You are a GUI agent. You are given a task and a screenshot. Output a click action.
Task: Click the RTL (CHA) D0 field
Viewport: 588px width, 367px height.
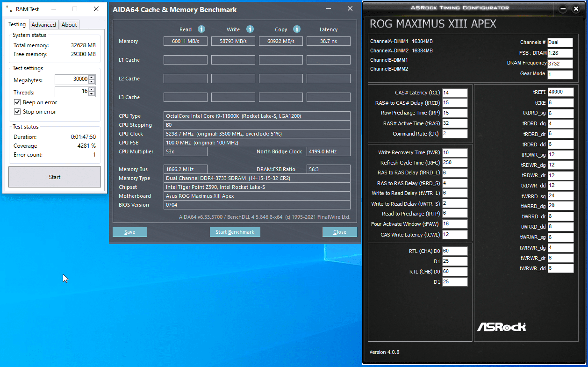pyautogui.click(x=455, y=251)
